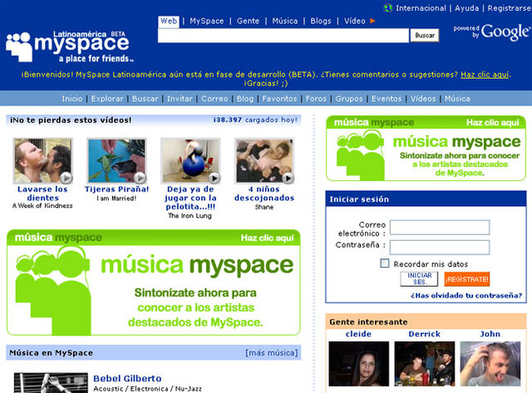Open the Internacional link

pos(421,8)
